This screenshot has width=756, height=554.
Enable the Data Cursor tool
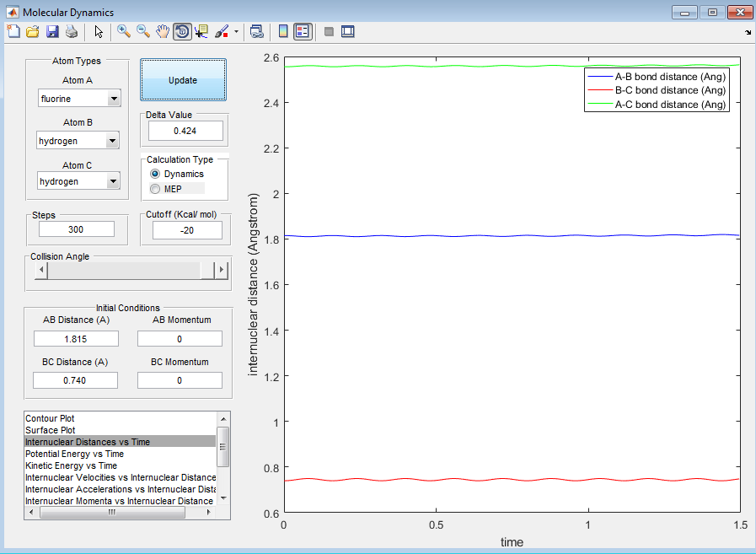point(201,31)
